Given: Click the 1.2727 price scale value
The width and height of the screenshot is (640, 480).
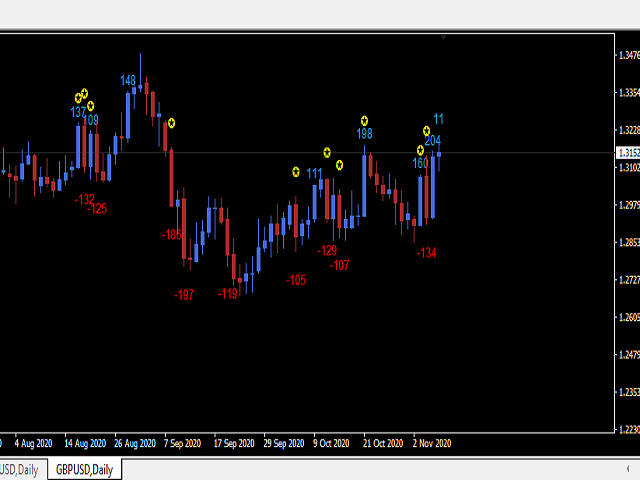Looking at the screenshot, I should coord(629,280).
